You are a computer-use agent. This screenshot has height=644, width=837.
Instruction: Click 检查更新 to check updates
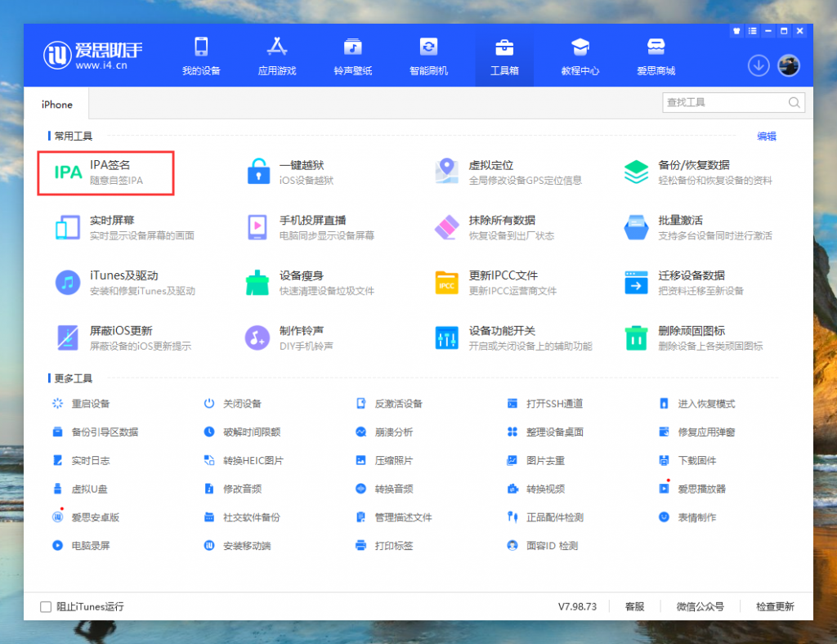[x=774, y=606]
